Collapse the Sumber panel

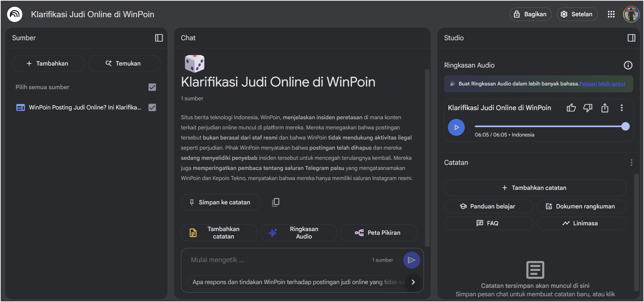pyautogui.click(x=159, y=38)
